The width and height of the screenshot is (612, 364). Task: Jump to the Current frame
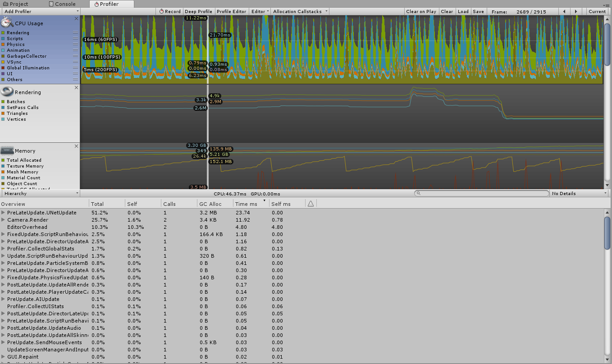point(597,11)
